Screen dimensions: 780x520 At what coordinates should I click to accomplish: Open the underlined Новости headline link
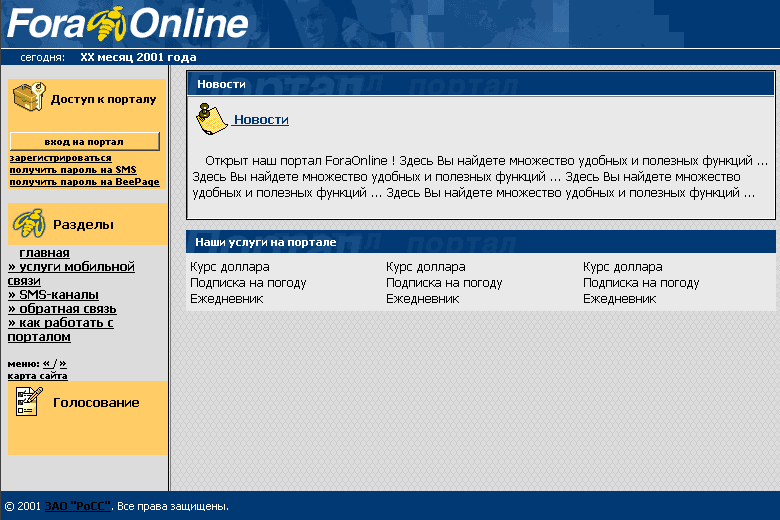tap(261, 119)
